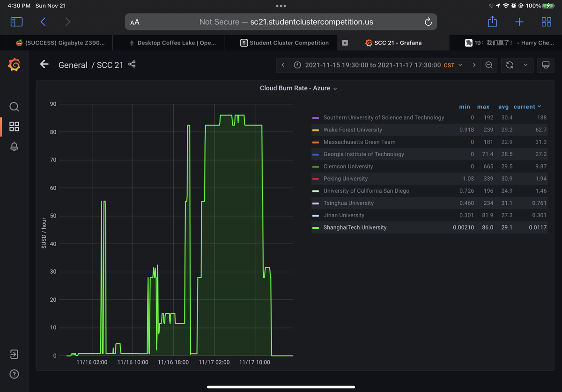Open the time range picker
562x392 pixels.
click(378, 65)
